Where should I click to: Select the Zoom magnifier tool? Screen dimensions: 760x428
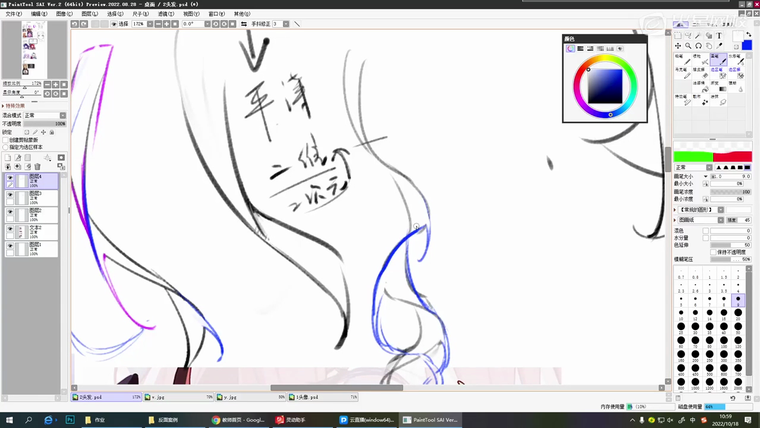click(688, 45)
